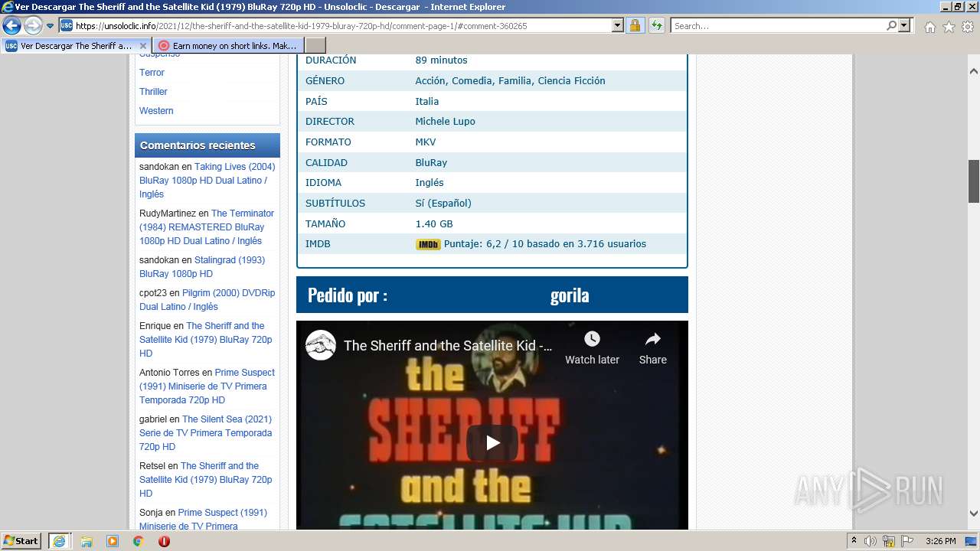Show hidden system tray icons arrow
This screenshot has height=551, width=980.
pos(854,541)
